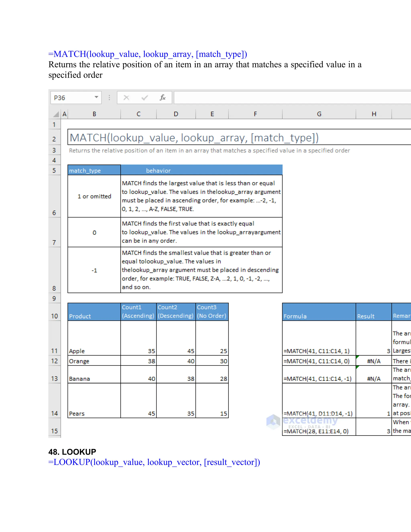Click the match_type '-1' cell

click(x=94, y=270)
